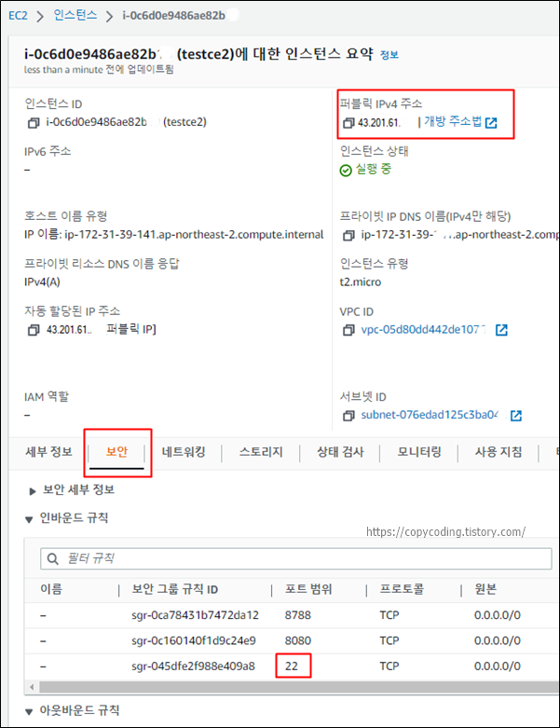Go to 인스턴스 breadcrumb link

tap(75, 15)
